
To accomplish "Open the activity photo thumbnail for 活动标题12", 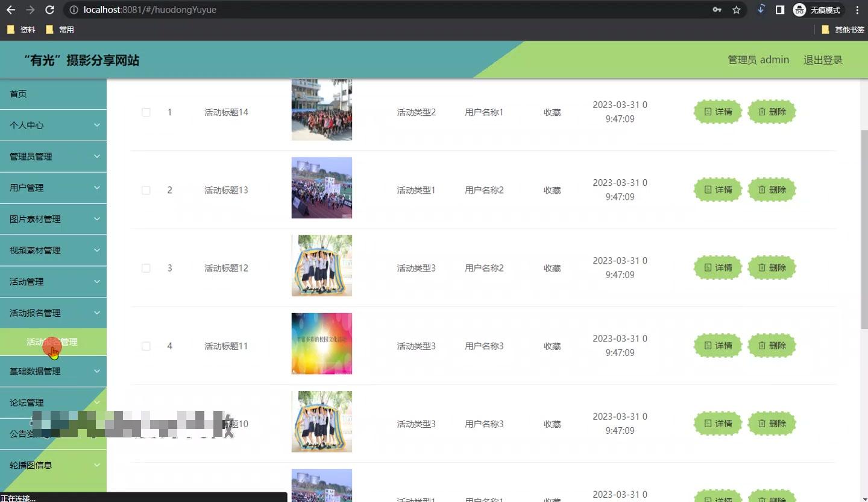I will (322, 265).
